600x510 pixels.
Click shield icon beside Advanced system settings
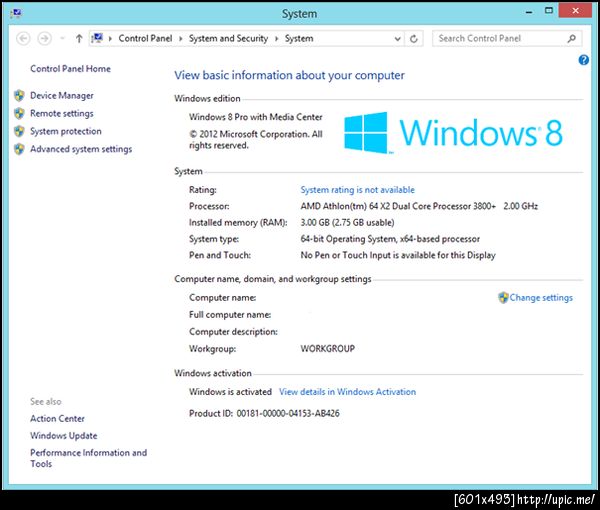click(x=19, y=149)
